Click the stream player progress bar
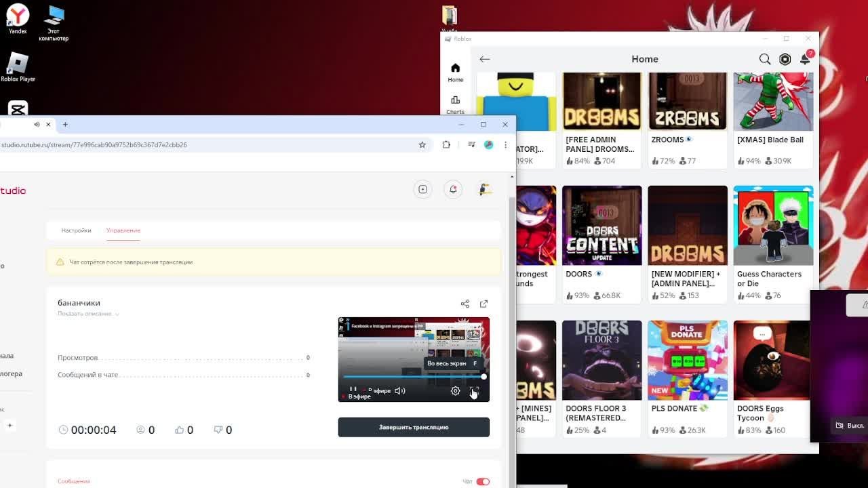Viewport: 868px width, 488px height. pyautogui.click(x=414, y=377)
